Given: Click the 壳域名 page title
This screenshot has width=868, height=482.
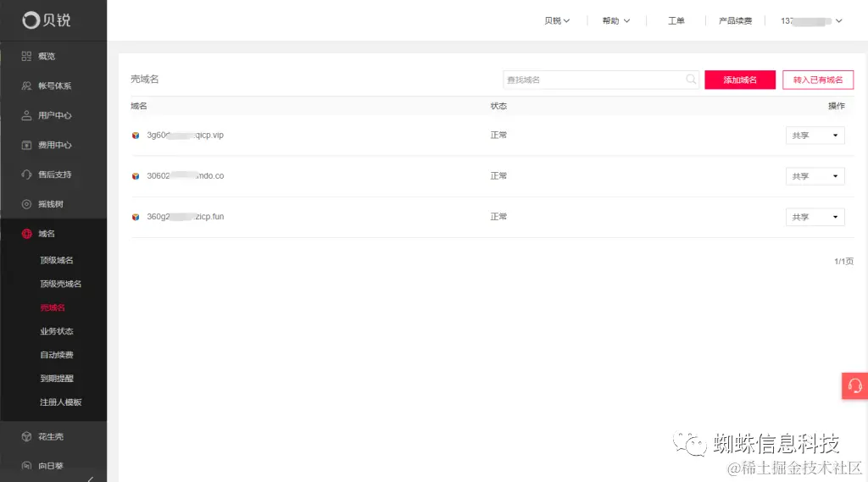Looking at the screenshot, I should pyautogui.click(x=144, y=79).
